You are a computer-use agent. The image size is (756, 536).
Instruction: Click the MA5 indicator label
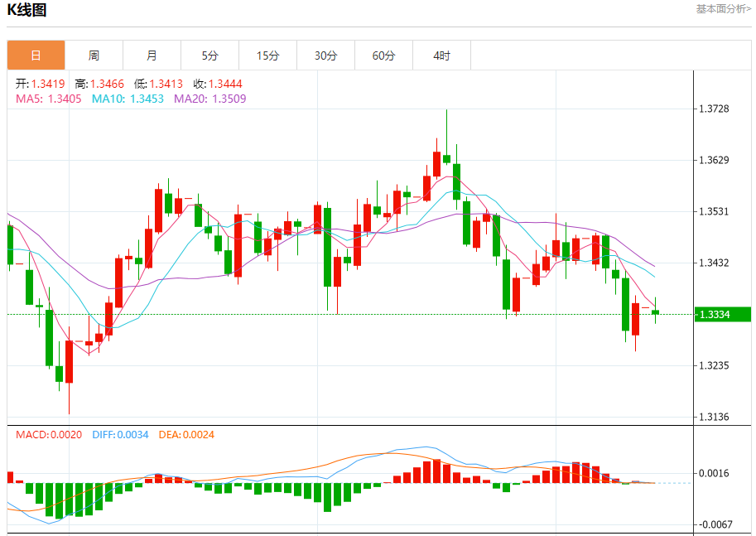click(49, 99)
